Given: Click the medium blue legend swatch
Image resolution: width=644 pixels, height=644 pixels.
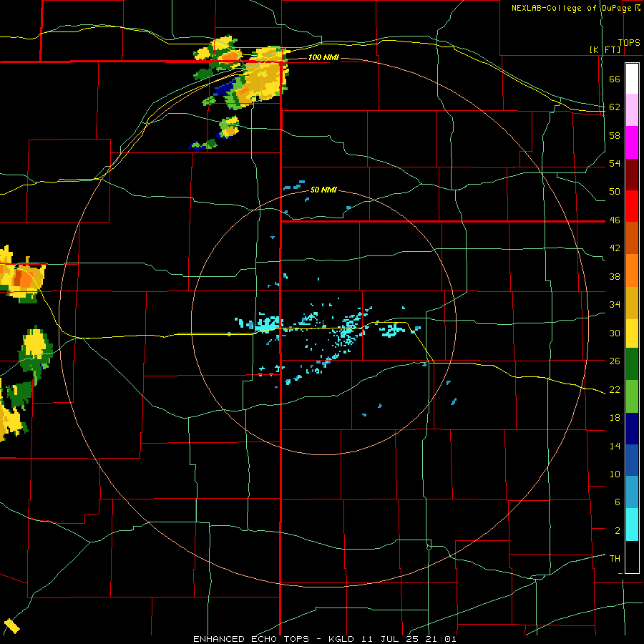Looking at the screenshot, I should tap(632, 460).
